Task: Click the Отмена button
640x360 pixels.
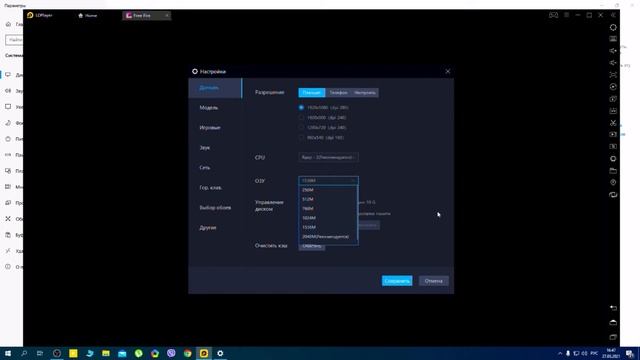Action: [x=433, y=281]
